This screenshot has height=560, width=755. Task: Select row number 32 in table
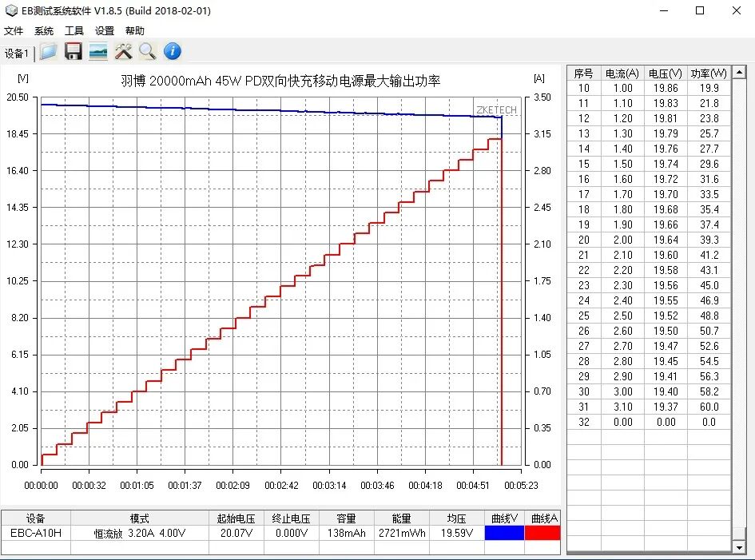click(x=583, y=422)
